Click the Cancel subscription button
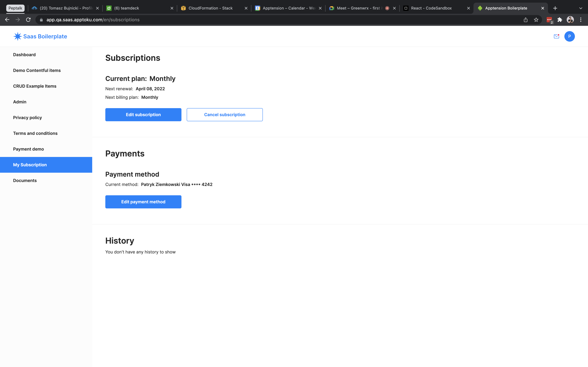Image resolution: width=588 pixels, height=367 pixels. coord(224,114)
